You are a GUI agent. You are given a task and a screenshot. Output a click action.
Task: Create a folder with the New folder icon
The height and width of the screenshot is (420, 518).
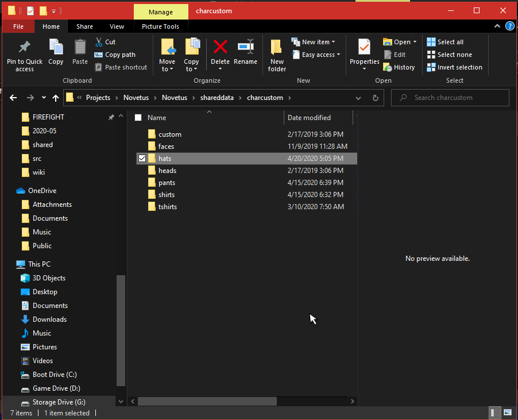(277, 47)
